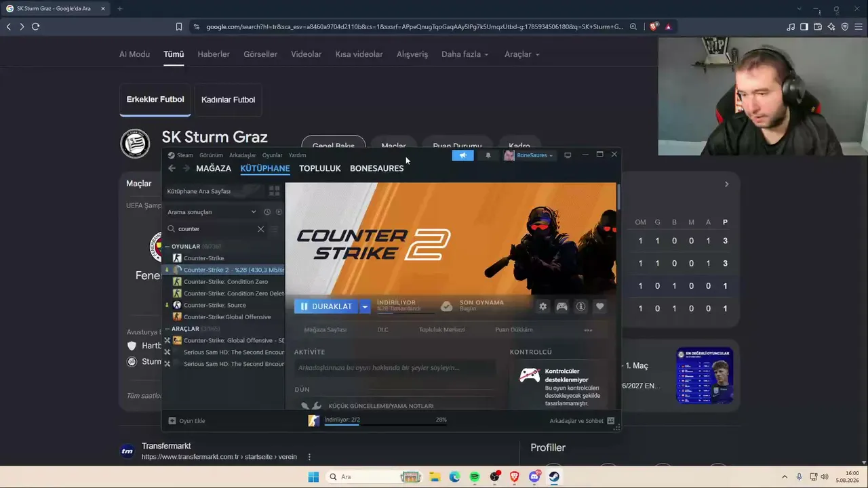Switch Steam to Big Picture mode icon

pyautogui.click(x=568, y=155)
